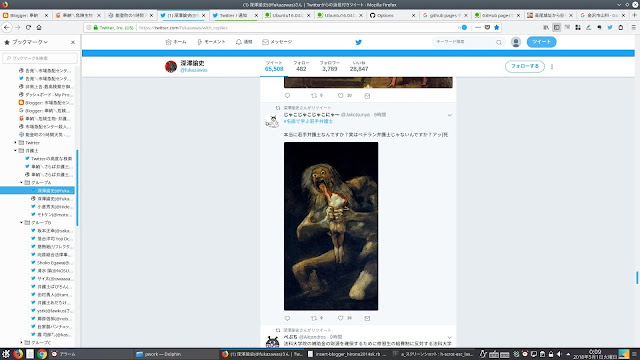This screenshot has height=360, width=640.
Task: Open dropdown caret on the painting tweet
Action: (449, 115)
